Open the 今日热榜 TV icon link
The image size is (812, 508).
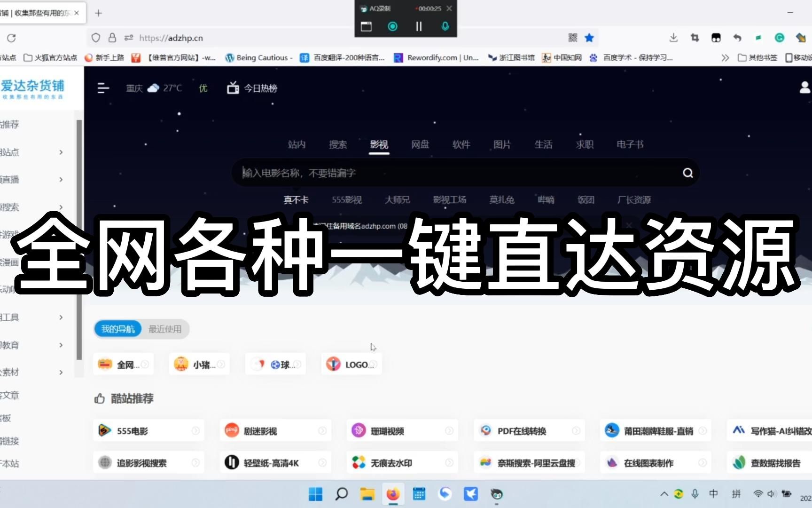[252, 88]
